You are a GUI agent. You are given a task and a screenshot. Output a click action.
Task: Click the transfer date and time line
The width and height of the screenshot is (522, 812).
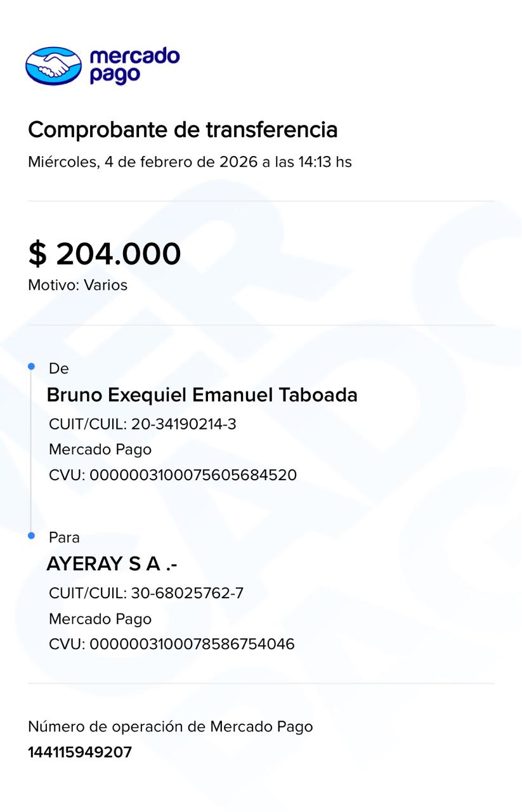[x=190, y=162]
